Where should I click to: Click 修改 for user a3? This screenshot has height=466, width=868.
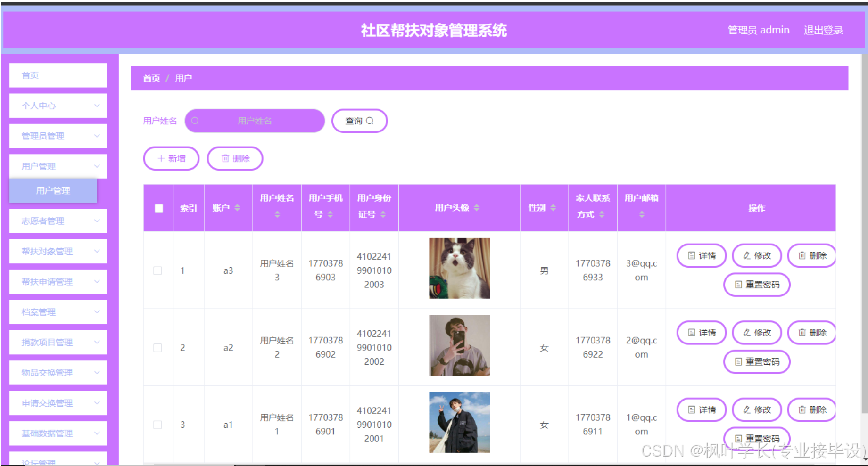click(757, 255)
